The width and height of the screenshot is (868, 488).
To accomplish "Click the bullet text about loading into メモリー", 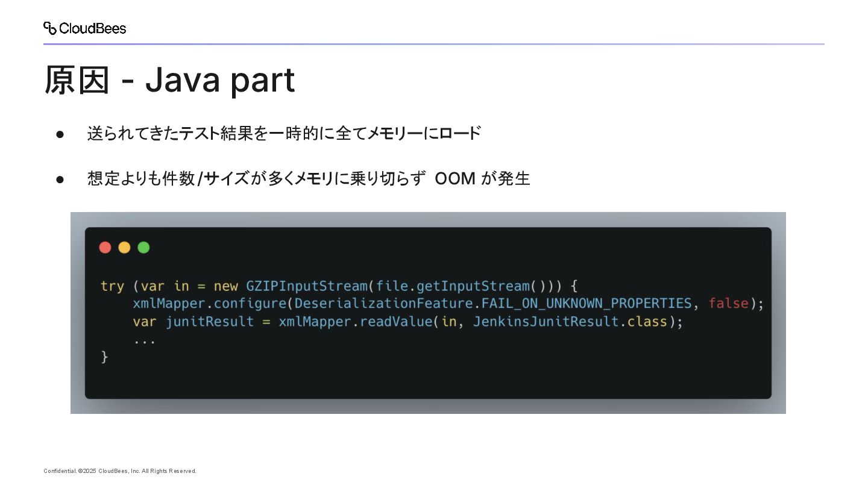I will (283, 133).
